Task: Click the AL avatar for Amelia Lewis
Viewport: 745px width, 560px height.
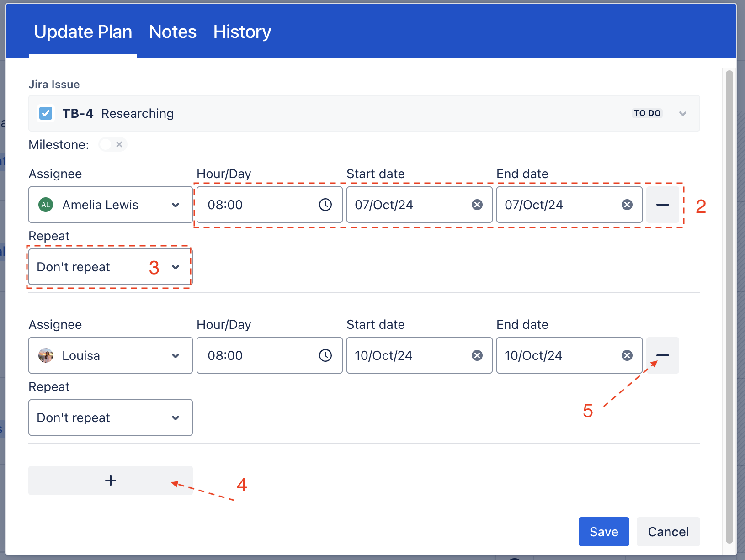Action: tap(46, 205)
